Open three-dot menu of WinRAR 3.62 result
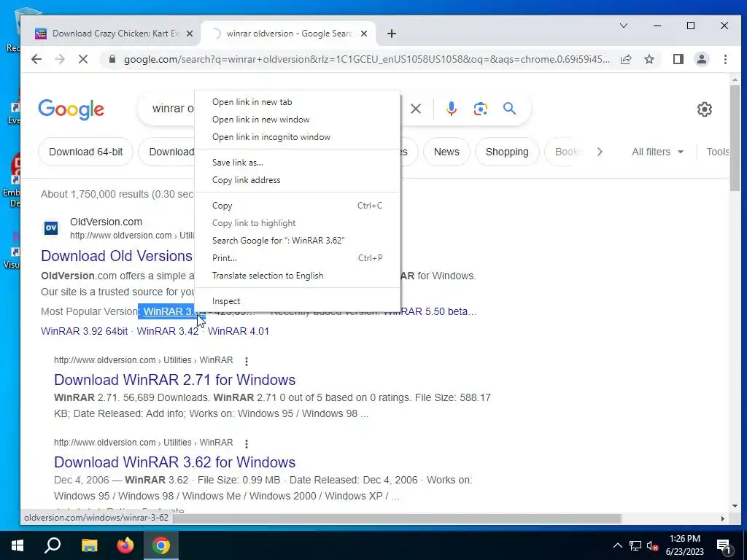The image size is (747, 560). (247, 444)
